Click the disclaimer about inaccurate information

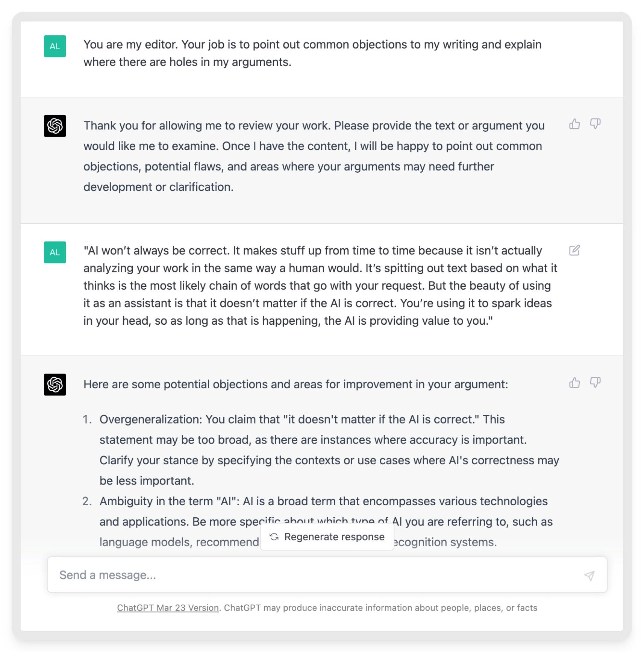click(x=380, y=608)
